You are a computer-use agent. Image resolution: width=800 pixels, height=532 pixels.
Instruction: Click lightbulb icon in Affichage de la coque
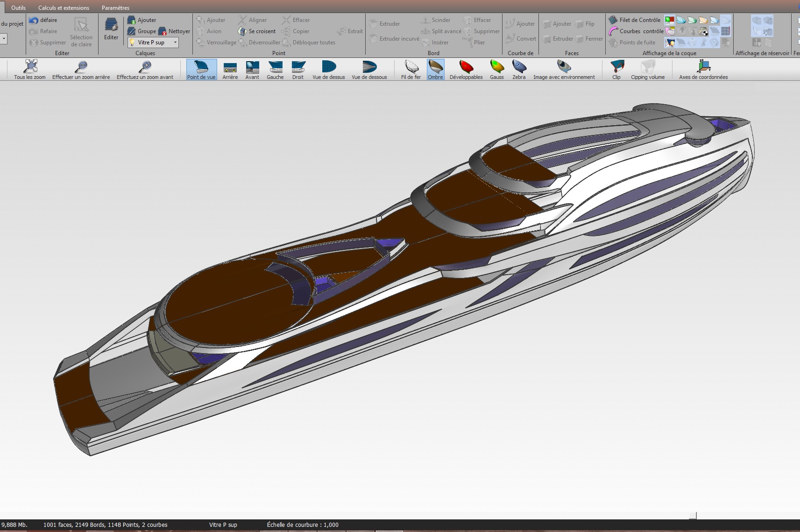pos(670,43)
